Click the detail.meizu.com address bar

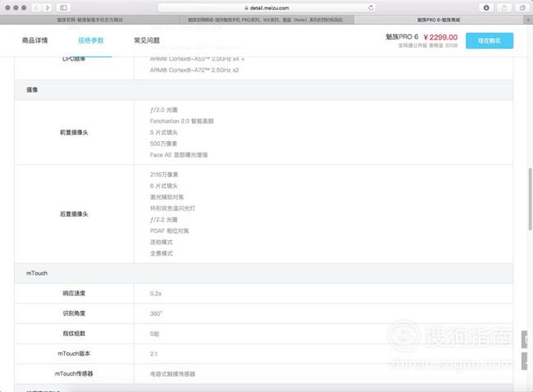[266, 8]
